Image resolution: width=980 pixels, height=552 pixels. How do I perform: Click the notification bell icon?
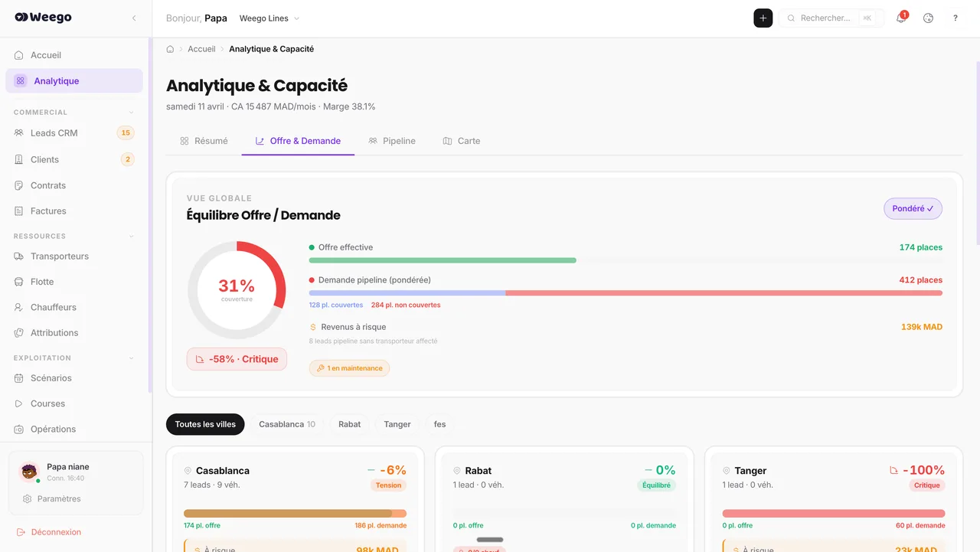pos(901,18)
